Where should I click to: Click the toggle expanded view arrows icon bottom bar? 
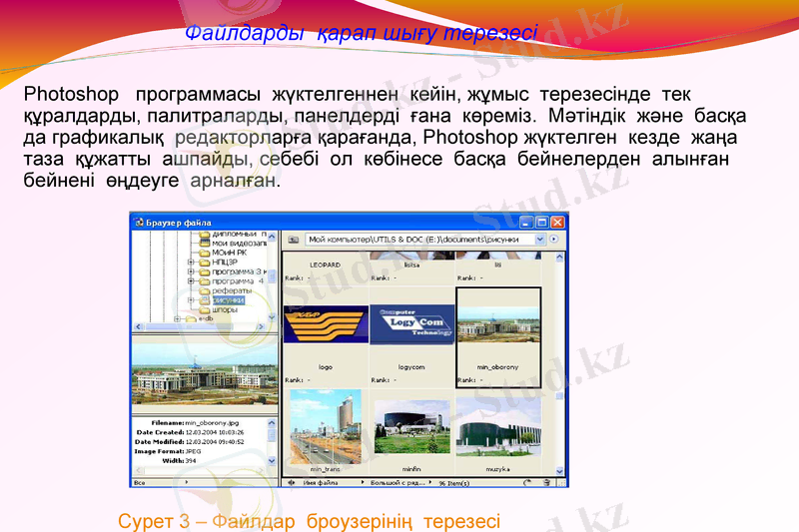pyautogui.click(x=292, y=483)
